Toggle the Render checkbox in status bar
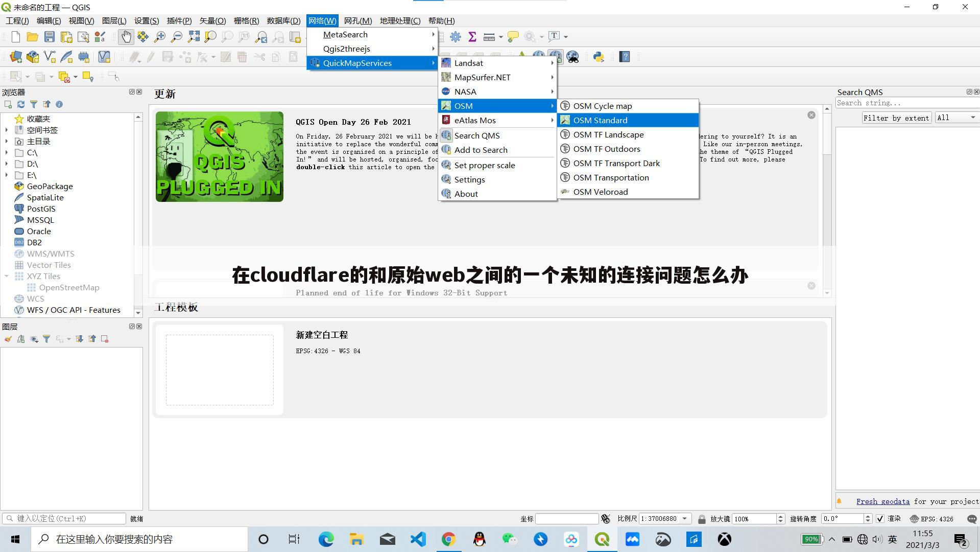The height and width of the screenshot is (552, 980). pyautogui.click(x=880, y=519)
